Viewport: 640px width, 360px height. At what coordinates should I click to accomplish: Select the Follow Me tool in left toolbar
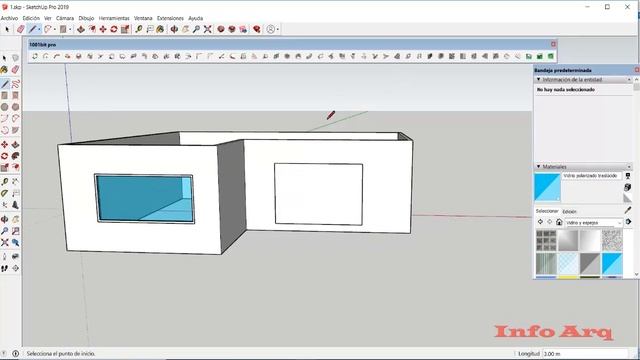point(15,156)
